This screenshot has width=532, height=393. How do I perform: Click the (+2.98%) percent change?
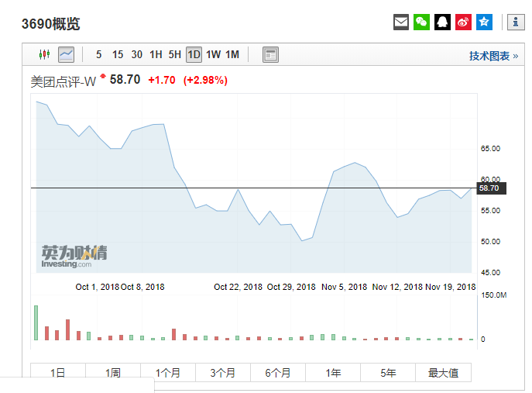tap(205, 80)
